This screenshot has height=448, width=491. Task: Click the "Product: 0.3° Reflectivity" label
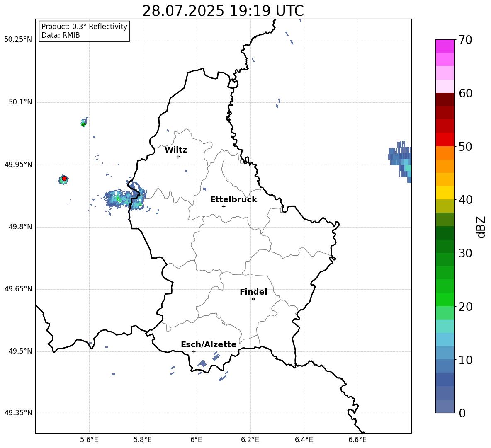[x=84, y=27]
